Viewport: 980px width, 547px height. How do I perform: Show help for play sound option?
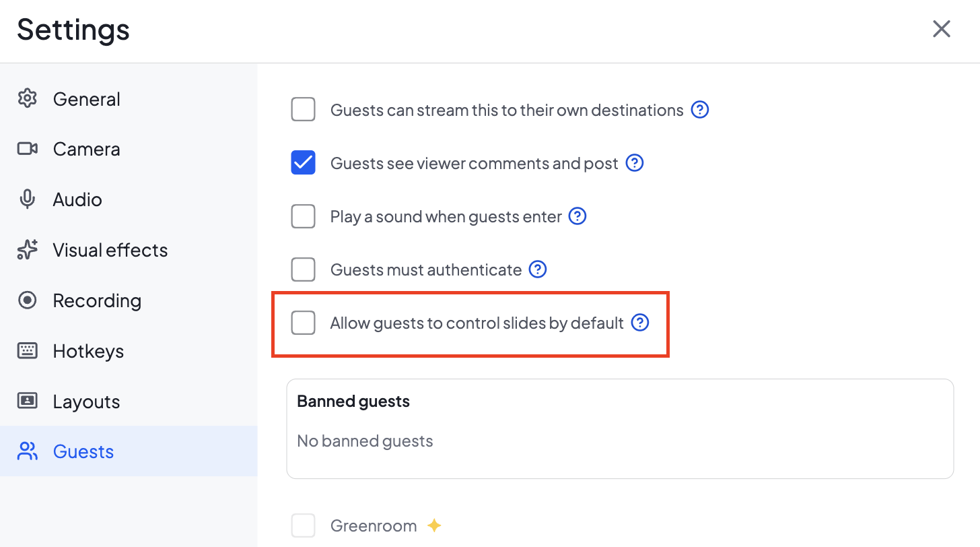tap(577, 216)
